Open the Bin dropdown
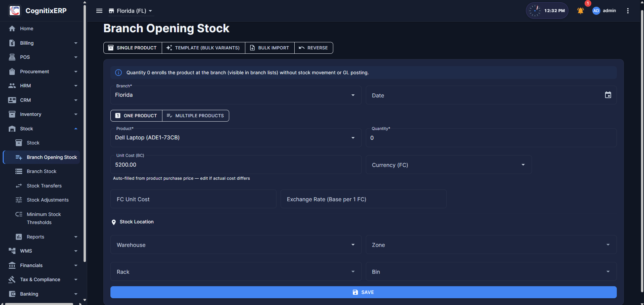This screenshot has width=644, height=305. pyautogui.click(x=491, y=271)
